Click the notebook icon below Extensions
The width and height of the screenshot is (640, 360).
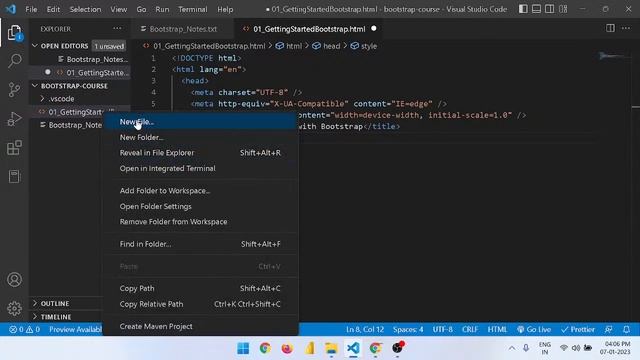[x=14, y=176]
